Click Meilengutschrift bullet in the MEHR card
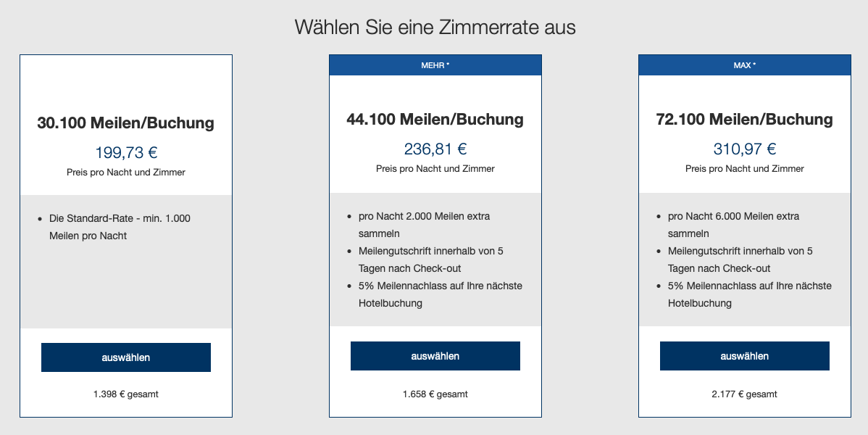This screenshot has width=868, height=435. [430, 260]
